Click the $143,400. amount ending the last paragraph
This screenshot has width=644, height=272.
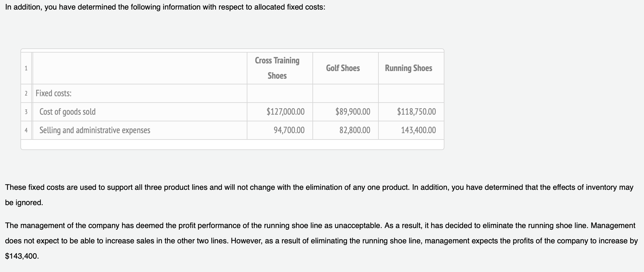pos(22,256)
